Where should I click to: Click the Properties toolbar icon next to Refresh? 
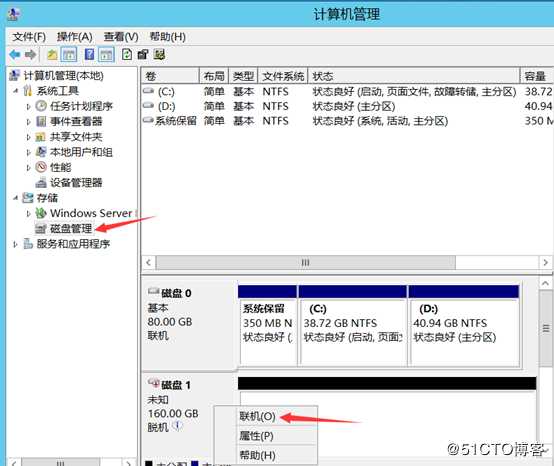coord(142,54)
